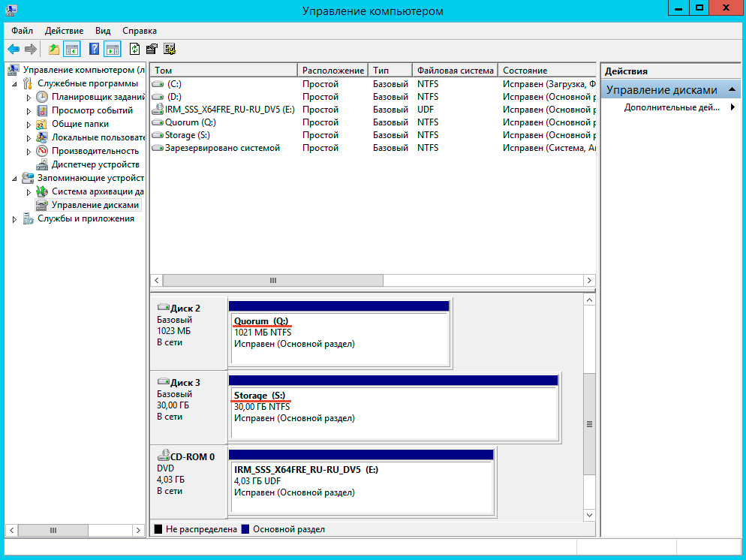
Task: Toggle the console tree pane button
Action: 72,50
